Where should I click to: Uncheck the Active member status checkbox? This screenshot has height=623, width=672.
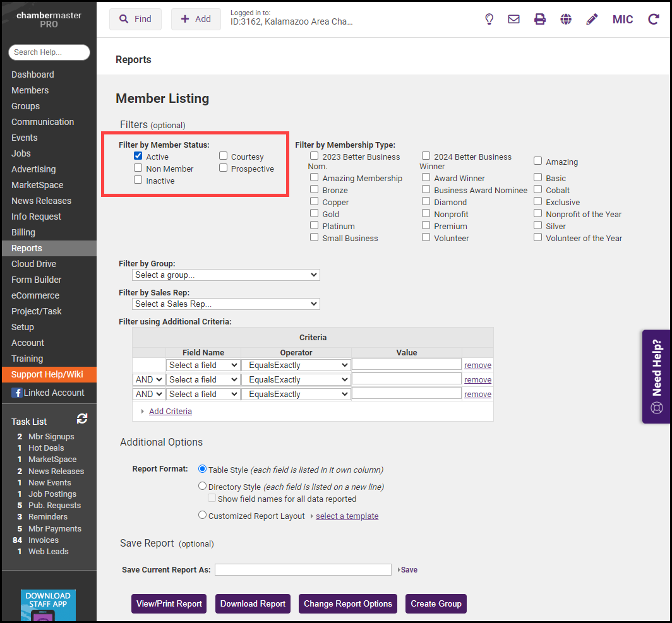(138, 156)
